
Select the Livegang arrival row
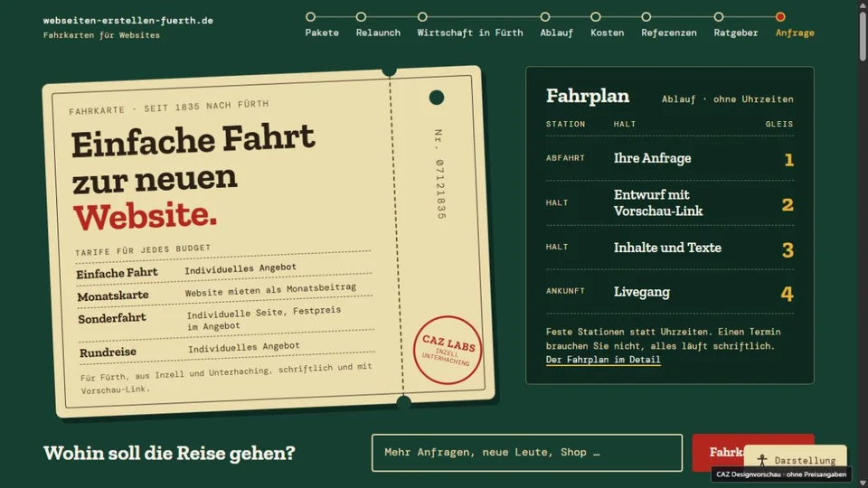[670, 292]
